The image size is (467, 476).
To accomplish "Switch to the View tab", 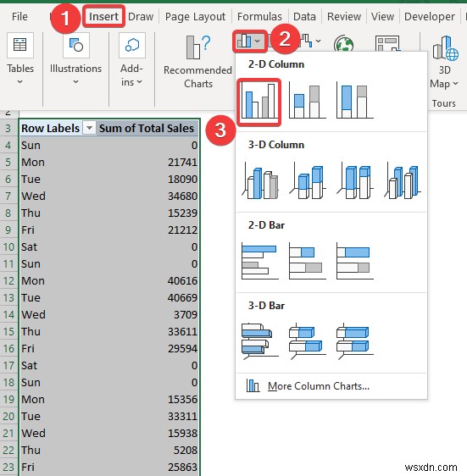I will [x=382, y=16].
